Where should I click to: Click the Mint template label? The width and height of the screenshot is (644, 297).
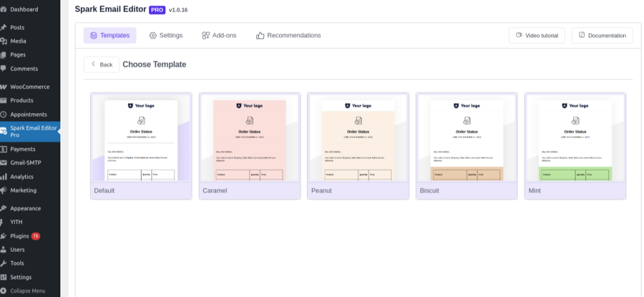535,191
